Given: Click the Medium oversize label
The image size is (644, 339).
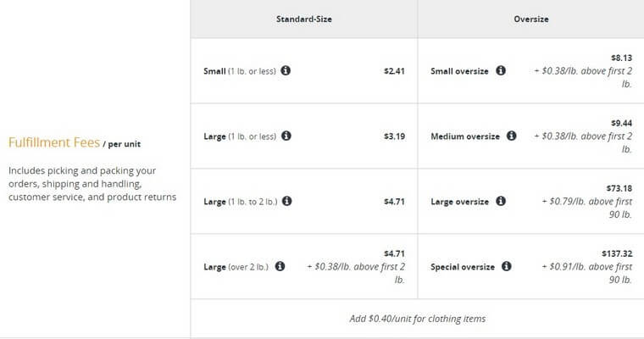Looking at the screenshot, I should pyautogui.click(x=465, y=136).
